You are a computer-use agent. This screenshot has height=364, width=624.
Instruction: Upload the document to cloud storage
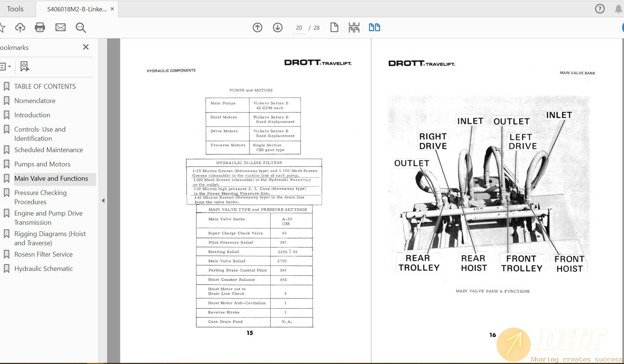click(20, 27)
